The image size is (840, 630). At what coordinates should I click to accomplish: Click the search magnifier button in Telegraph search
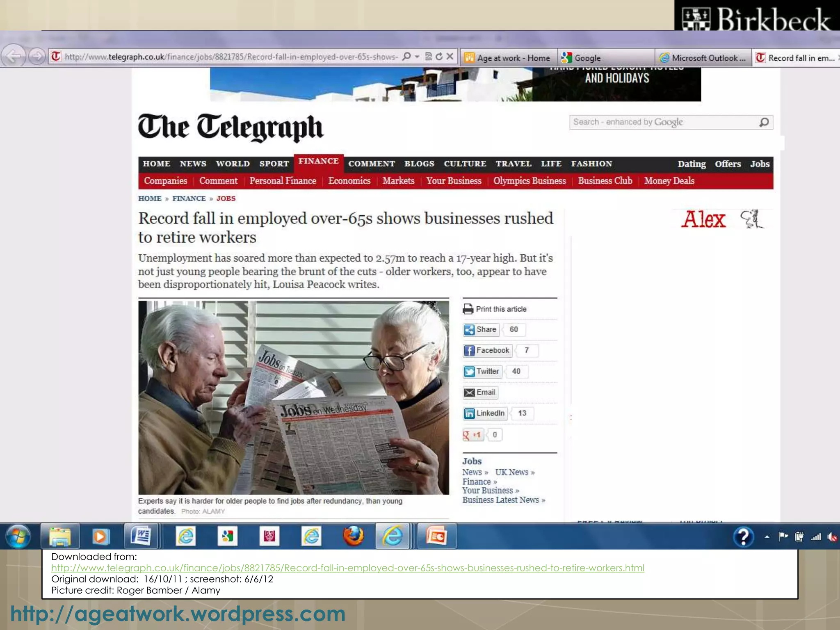[764, 122]
